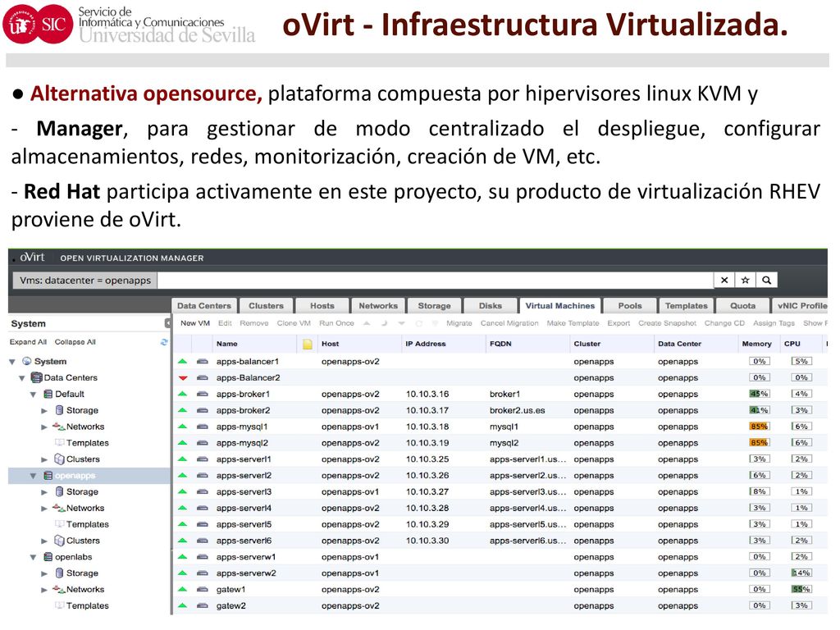
Task: Click the Run (up arrow) toolbar icon
Action: [x=367, y=323]
